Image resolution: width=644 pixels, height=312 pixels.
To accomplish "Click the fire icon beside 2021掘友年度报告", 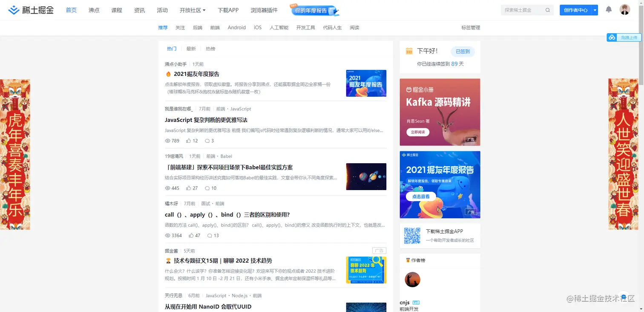I will [x=168, y=74].
